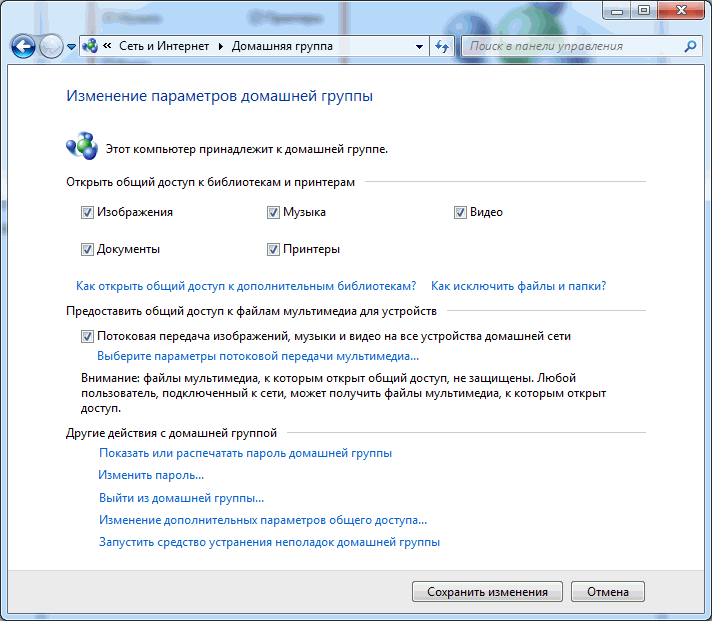Click section label Другие действия с домашней группой
This screenshot has width=712, height=621.
171,433
